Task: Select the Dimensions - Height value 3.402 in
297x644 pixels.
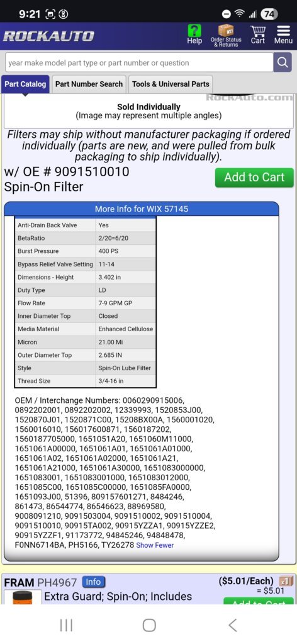Action: pos(109,277)
